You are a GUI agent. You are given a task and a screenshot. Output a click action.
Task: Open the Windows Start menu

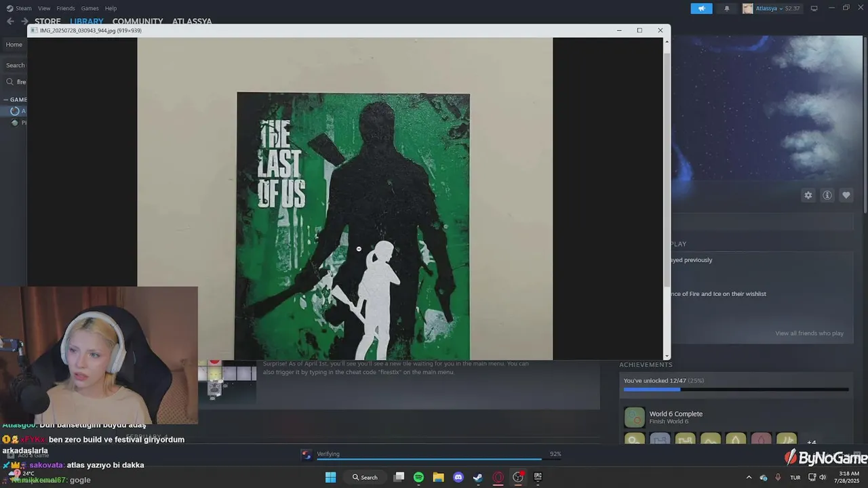click(x=330, y=477)
